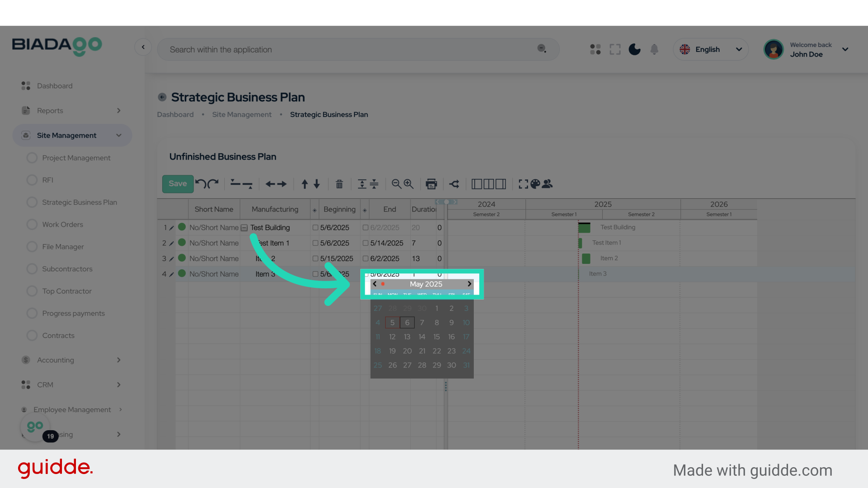Go to next month in calendar
The height and width of the screenshot is (488, 868).
(469, 284)
